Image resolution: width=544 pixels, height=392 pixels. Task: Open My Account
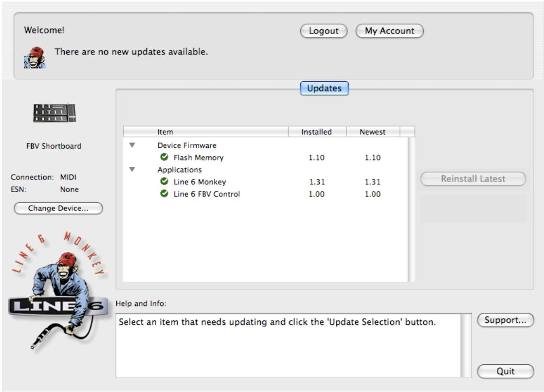coord(389,31)
